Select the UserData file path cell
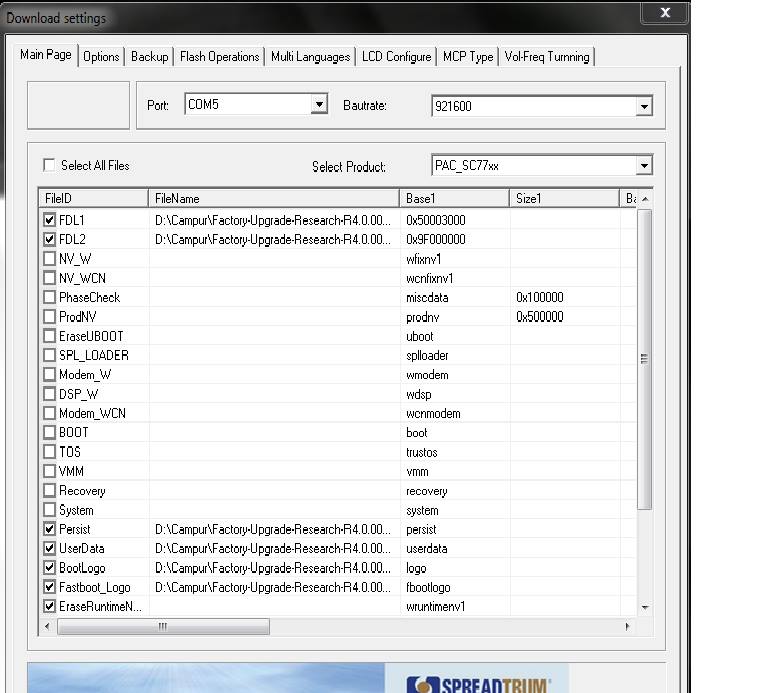This screenshot has height=693, width=768. (x=273, y=549)
